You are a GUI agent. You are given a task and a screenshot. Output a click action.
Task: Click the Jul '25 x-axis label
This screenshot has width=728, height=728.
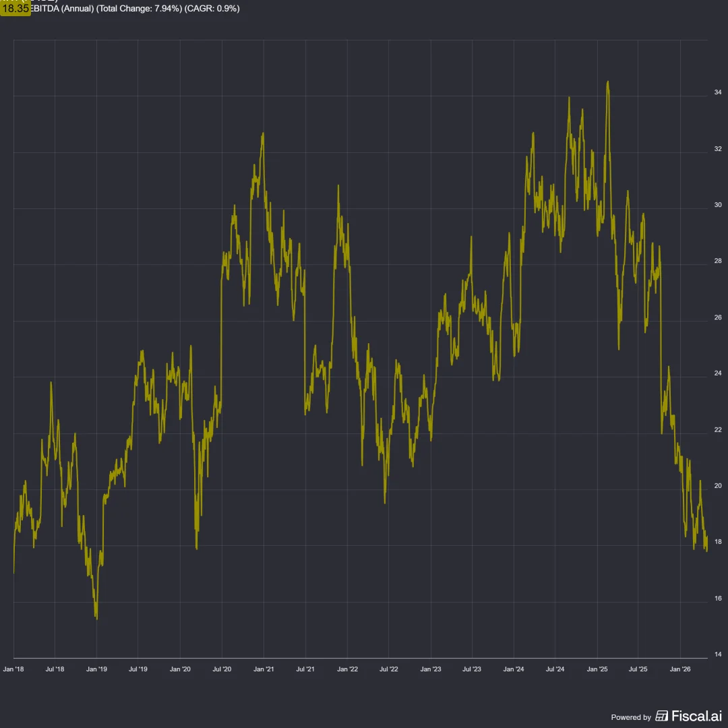click(638, 669)
